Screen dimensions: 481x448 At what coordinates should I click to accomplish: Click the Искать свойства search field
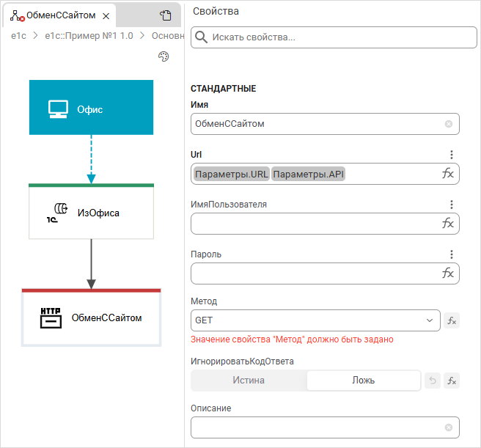(334, 37)
